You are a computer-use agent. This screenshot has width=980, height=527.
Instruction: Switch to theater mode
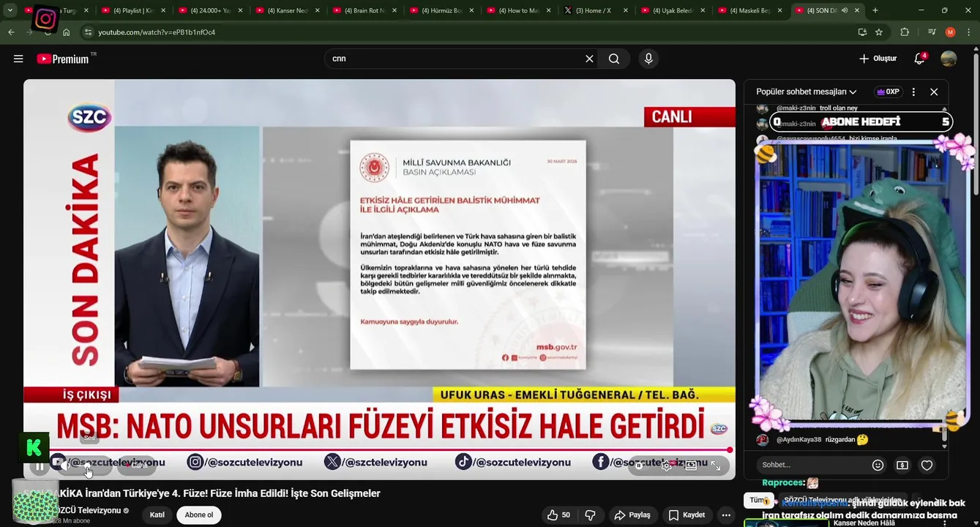coord(691,466)
